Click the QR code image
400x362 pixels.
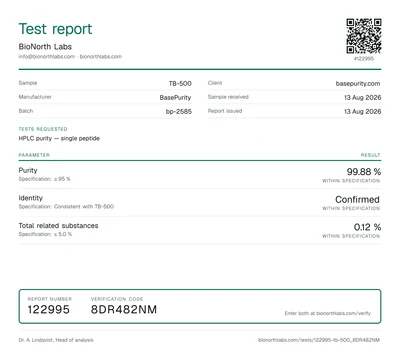[x=364, y=36]
